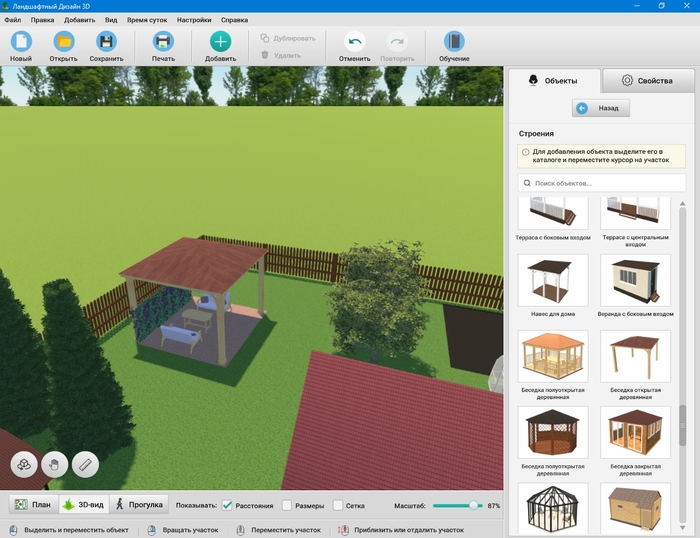Open the Вид menu

coord(111,20)
